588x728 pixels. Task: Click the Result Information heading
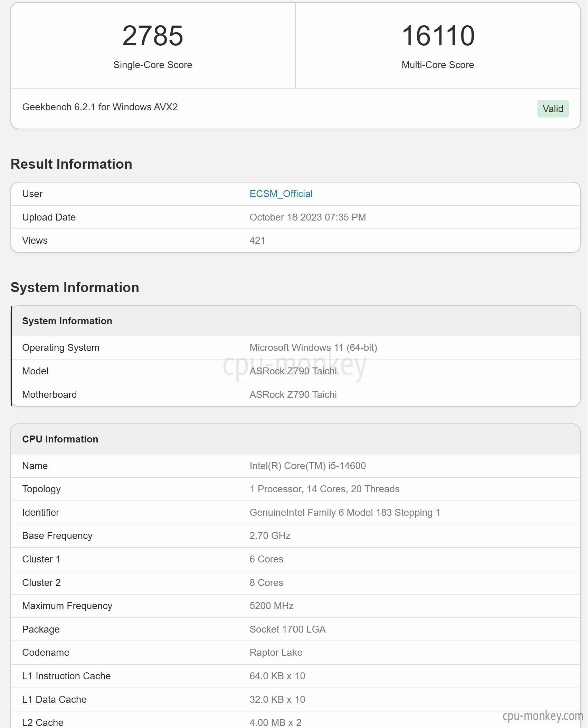pos(72,164)
